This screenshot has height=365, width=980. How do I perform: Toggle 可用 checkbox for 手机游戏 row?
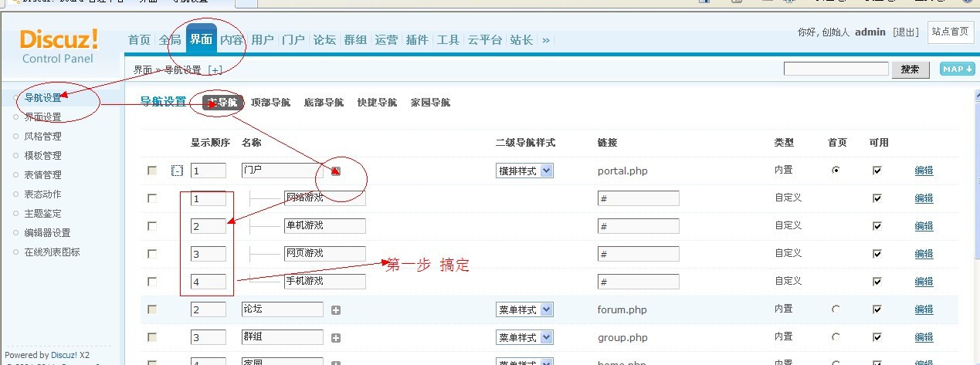click(x=877, y=282)
